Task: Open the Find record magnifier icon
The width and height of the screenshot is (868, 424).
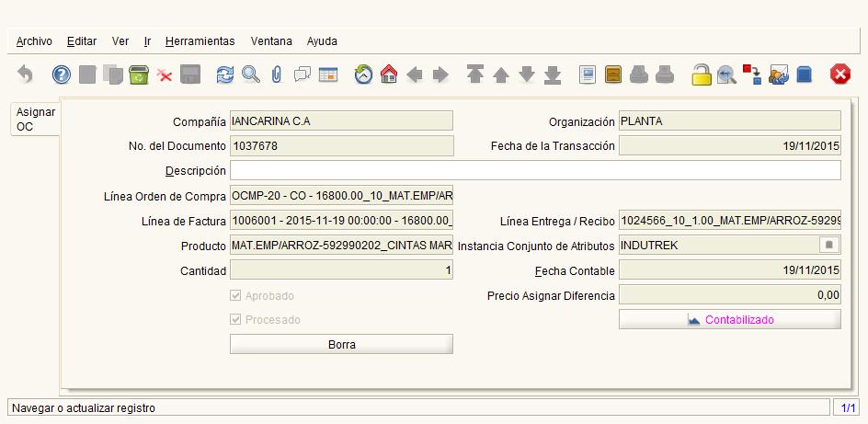Action: 250,74
